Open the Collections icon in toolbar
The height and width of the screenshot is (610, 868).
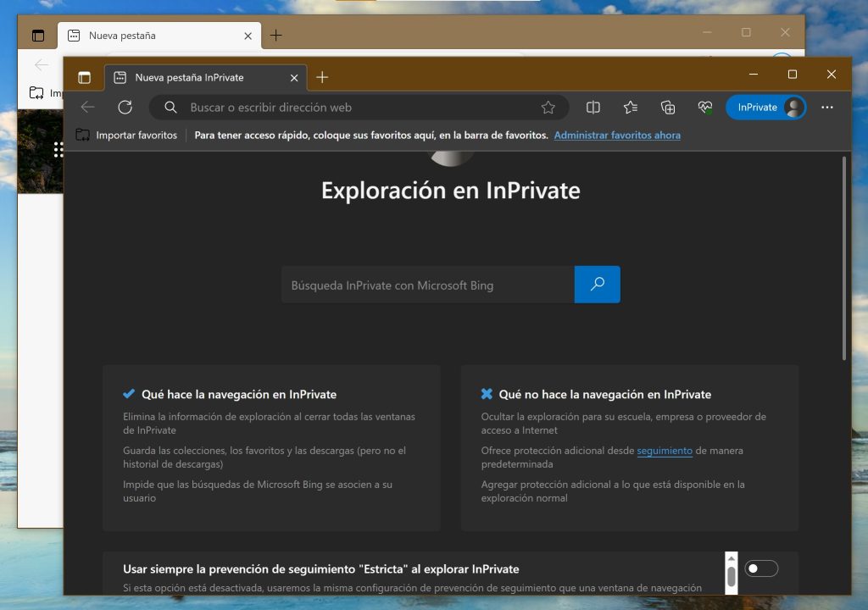pos(667,108)
